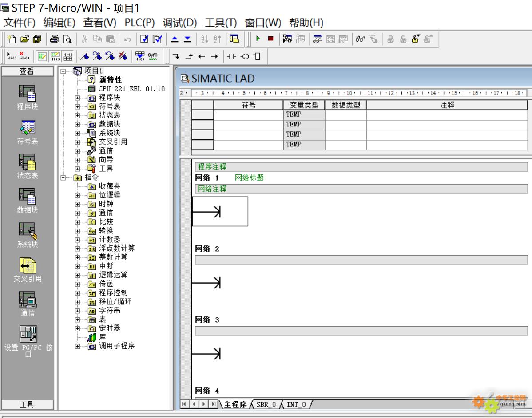Expand the 比较 instruction folder
The width and height of the screenshot is (532, 418).
77,222
